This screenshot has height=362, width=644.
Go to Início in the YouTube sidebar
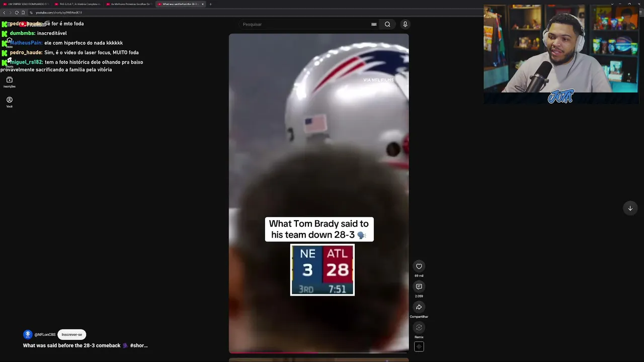(9, 43)
